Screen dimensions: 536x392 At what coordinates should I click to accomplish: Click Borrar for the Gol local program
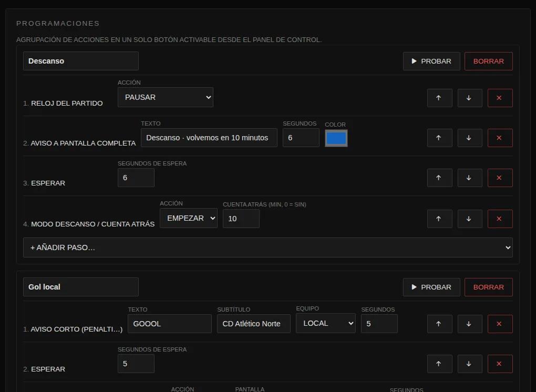click(x=489, y=287)
